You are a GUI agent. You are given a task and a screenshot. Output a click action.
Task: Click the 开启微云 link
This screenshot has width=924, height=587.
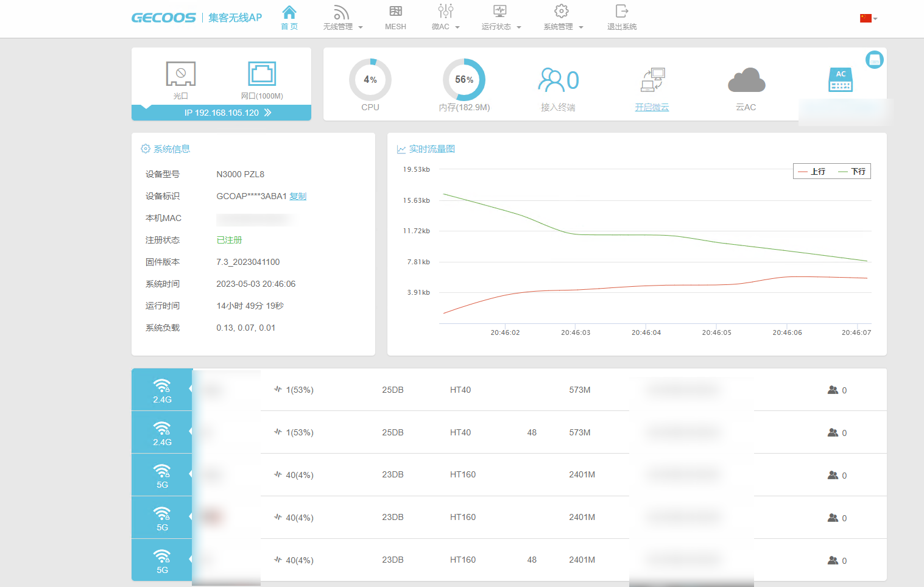[652, 107]
